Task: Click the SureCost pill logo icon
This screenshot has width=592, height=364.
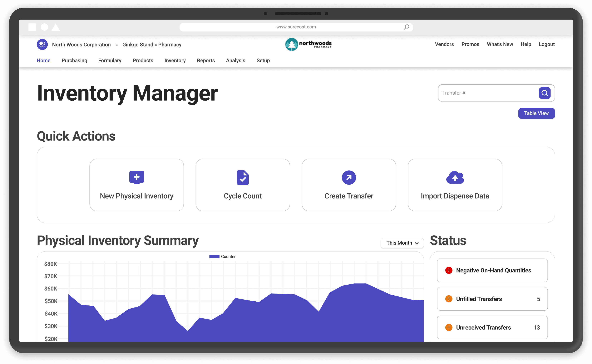Action: [42, 45]
